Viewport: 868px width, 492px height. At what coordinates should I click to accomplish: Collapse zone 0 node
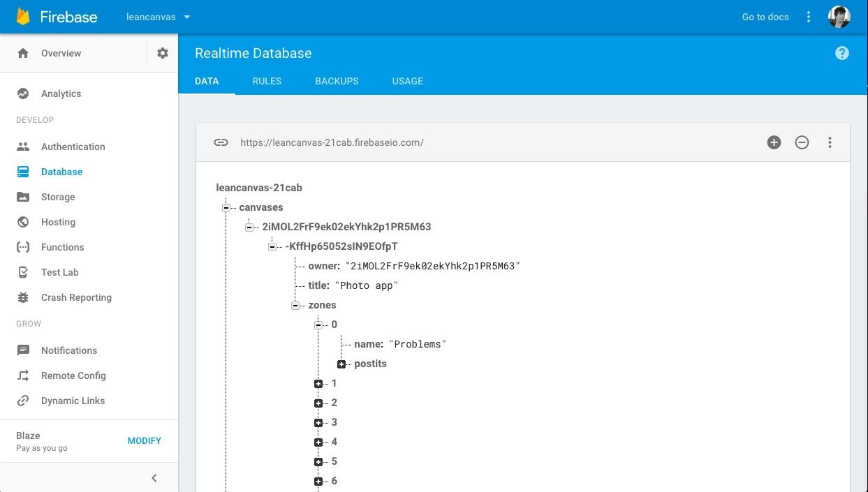318,325
